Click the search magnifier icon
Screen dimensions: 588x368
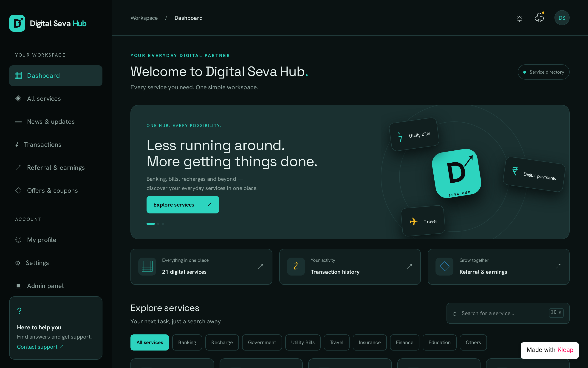[455, 314]
